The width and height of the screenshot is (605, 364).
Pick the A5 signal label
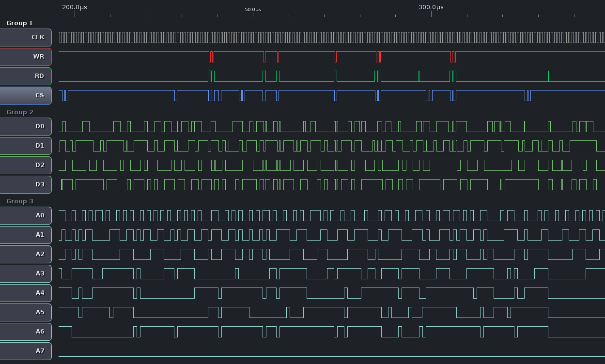(x=26, y=312)
